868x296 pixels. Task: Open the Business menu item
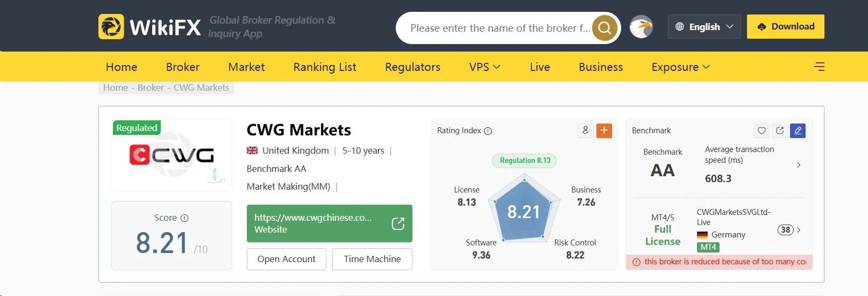pyautogui.click(x=601, y=67)
